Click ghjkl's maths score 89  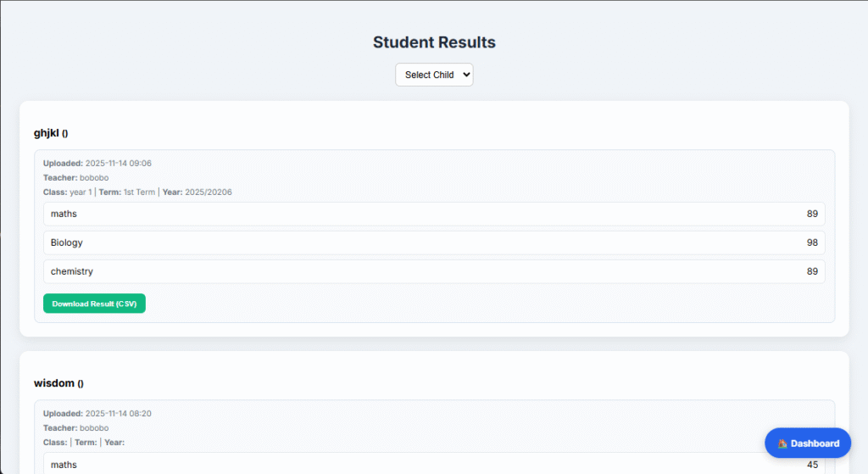(x=812, y=214)
